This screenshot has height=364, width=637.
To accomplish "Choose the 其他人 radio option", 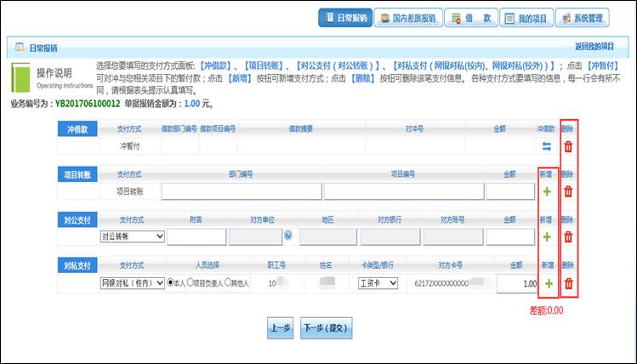I will point(228,282).
